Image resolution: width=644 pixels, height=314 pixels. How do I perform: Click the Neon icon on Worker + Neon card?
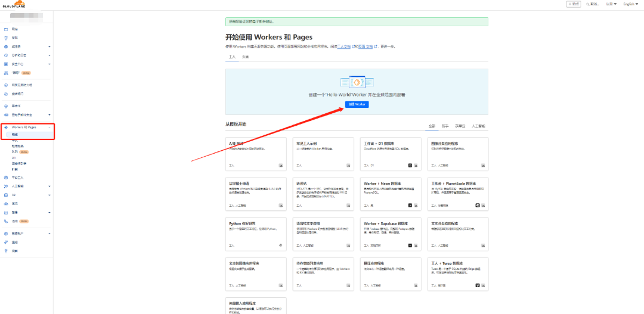(410, 205)
